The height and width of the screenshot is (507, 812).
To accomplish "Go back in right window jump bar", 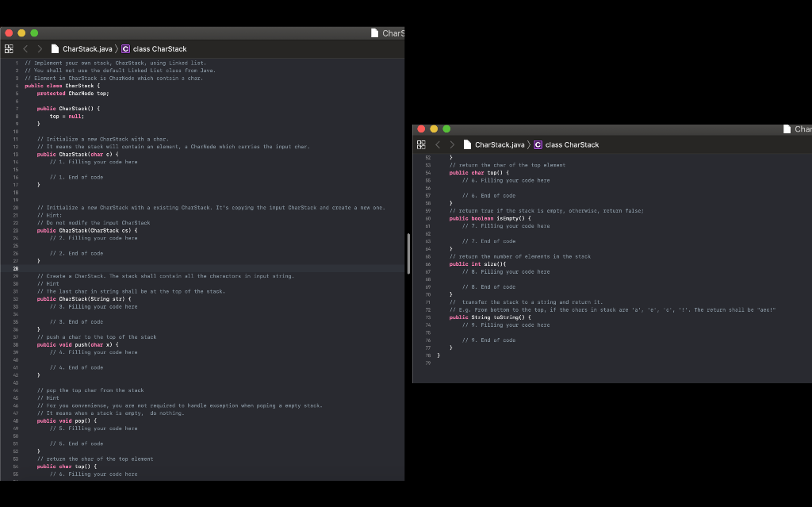I will (x=438, y=144).
